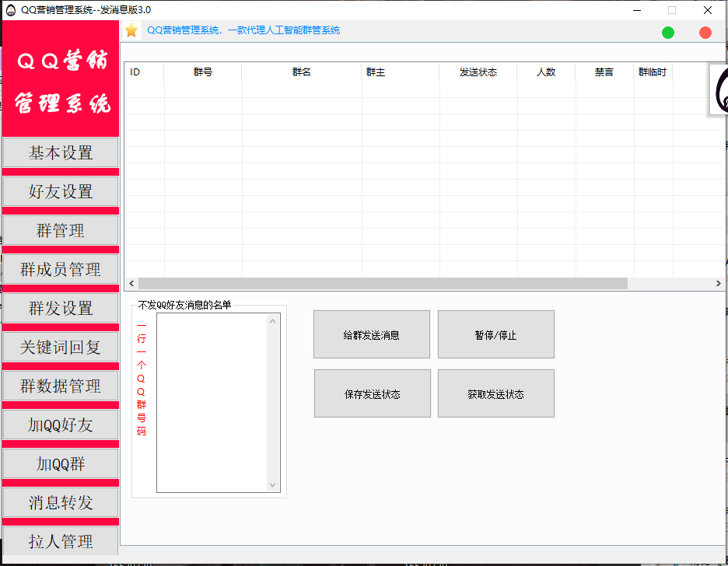Click the 发送状态 column header
Image resolution: width=728 pixels, height=566 pixels.
(x=478, y=72)
